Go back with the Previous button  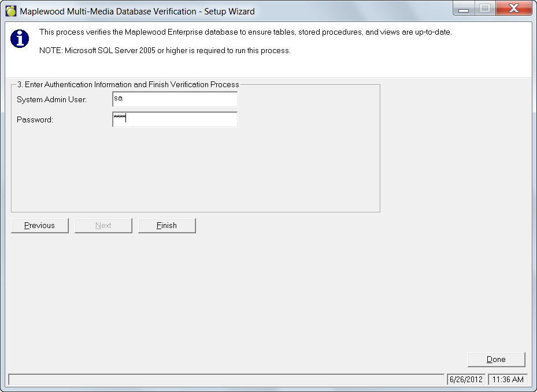[40, 226]
